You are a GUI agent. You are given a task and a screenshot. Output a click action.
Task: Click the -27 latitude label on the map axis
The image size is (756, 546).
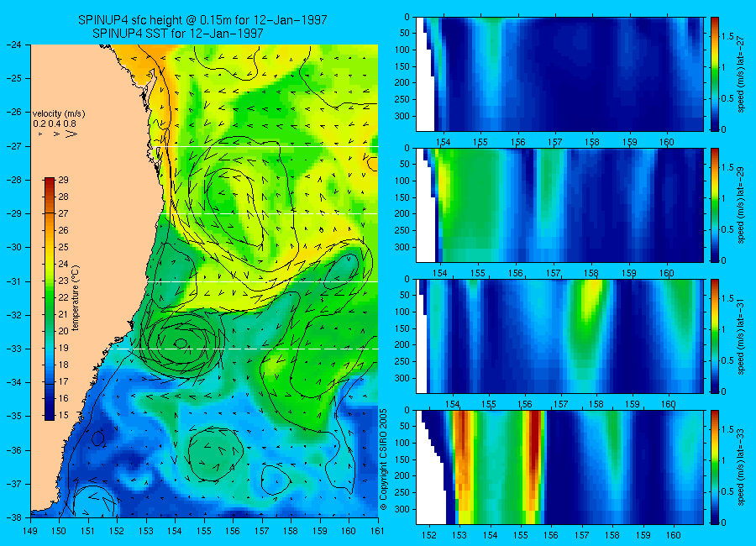pyautogui.click(x=14, y=146)
